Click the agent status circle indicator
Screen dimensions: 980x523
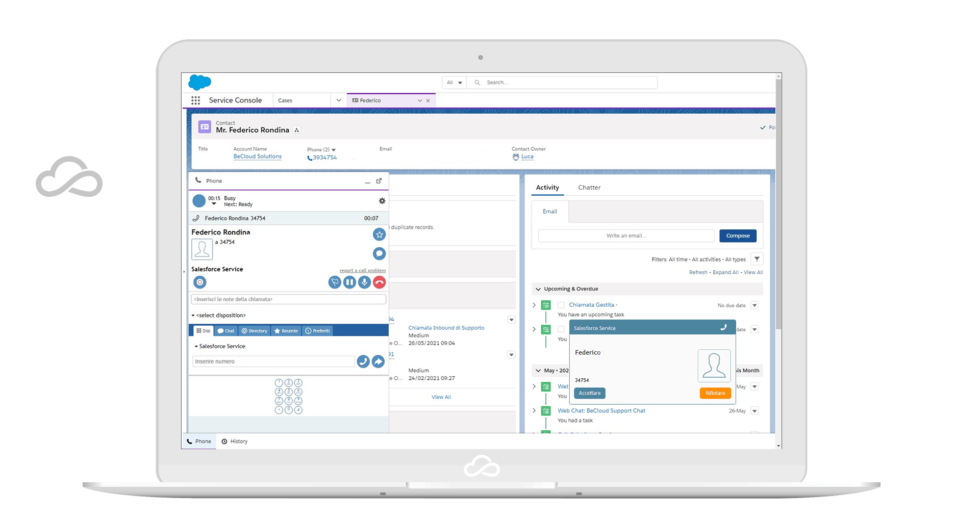tap(199, 201)
